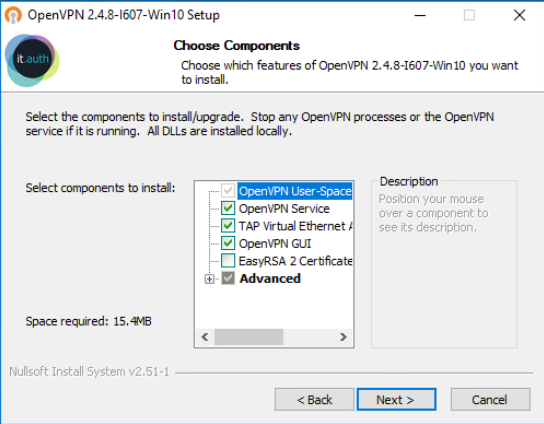Select the Advanced tree item label
Image resolution: width=544 pixels, height=424 pixels.
pos(270,278)
